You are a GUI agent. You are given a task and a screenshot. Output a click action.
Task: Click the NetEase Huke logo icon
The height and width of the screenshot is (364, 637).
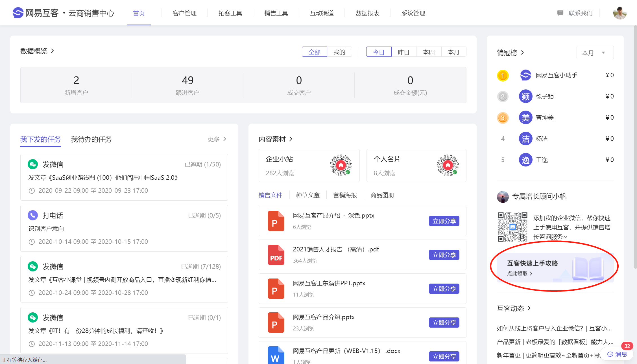coord(18,13)
